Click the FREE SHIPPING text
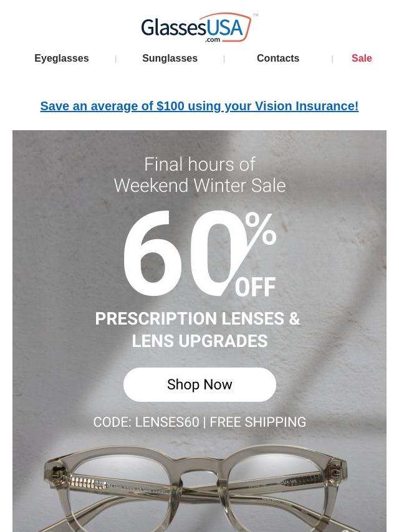The image size is (399, 532). click(x=258, y=422)
